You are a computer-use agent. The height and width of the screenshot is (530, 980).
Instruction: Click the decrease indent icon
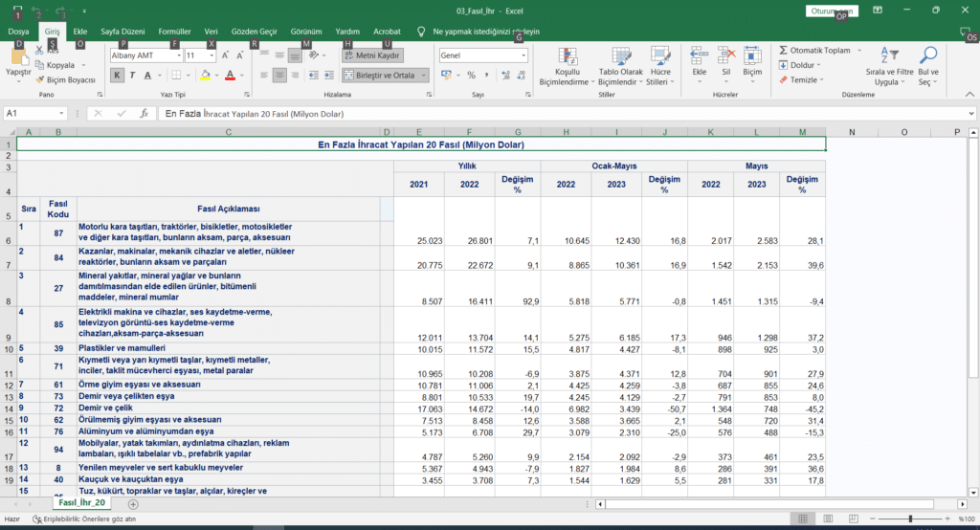[314, 76]
